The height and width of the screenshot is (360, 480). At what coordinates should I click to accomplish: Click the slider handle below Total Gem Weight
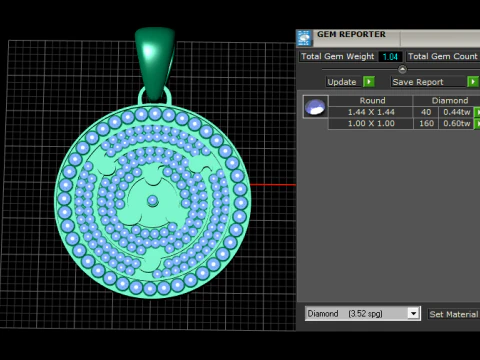[402, 69]
